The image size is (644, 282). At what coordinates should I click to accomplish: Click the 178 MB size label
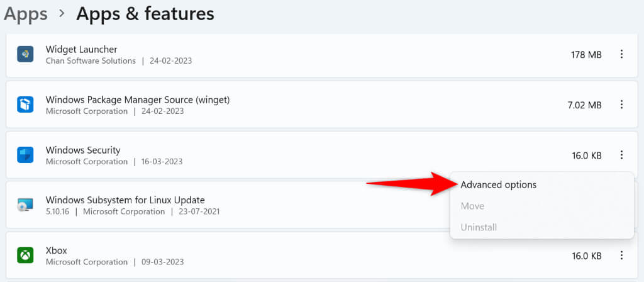click(586, 55)
